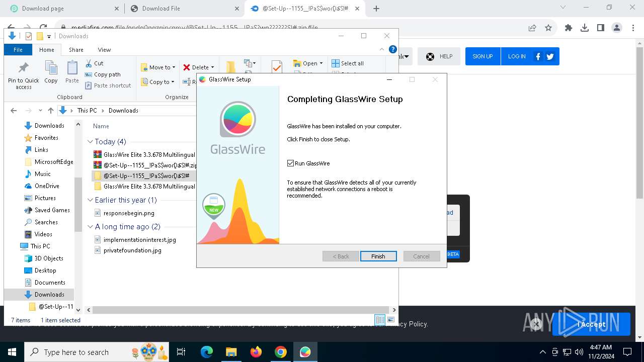Click the Twitter icon on MediaFire
Screen dimensions: 644x362
pyautogui.click(x=550, y=56)
